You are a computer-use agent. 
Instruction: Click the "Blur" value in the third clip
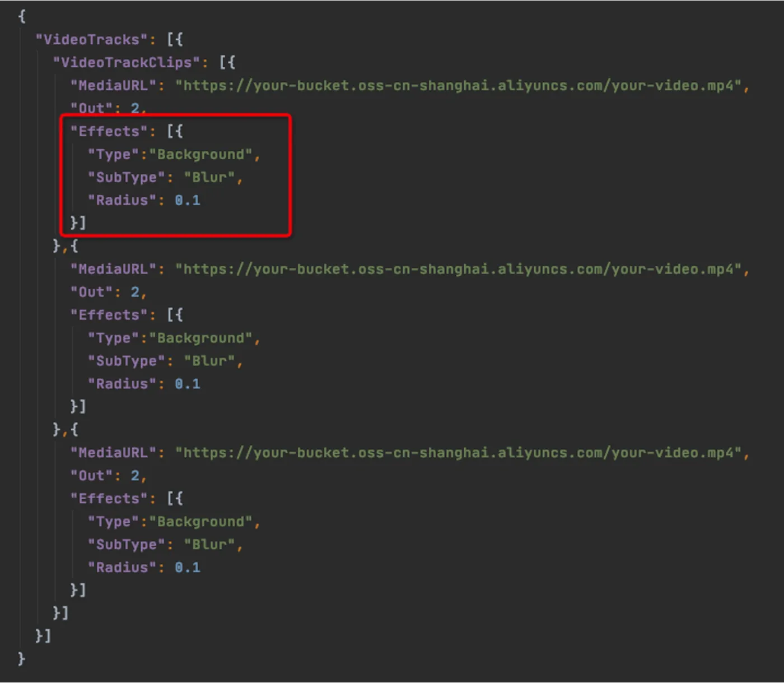point(209,545)
